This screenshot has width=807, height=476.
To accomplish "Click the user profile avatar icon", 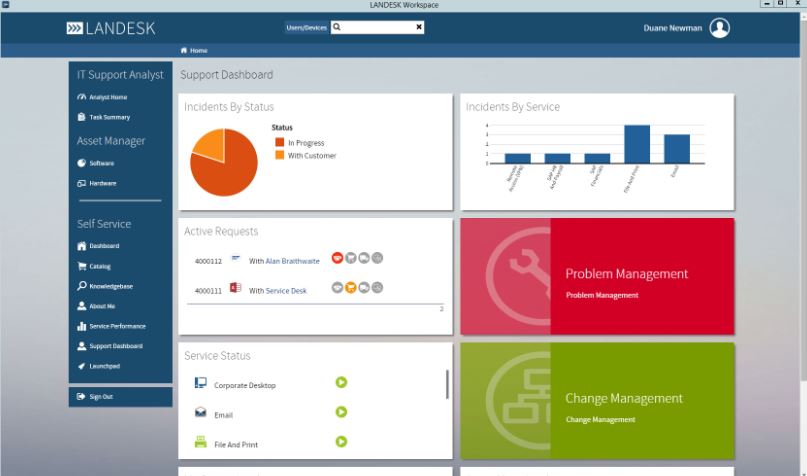I will (x=720, y=28).
